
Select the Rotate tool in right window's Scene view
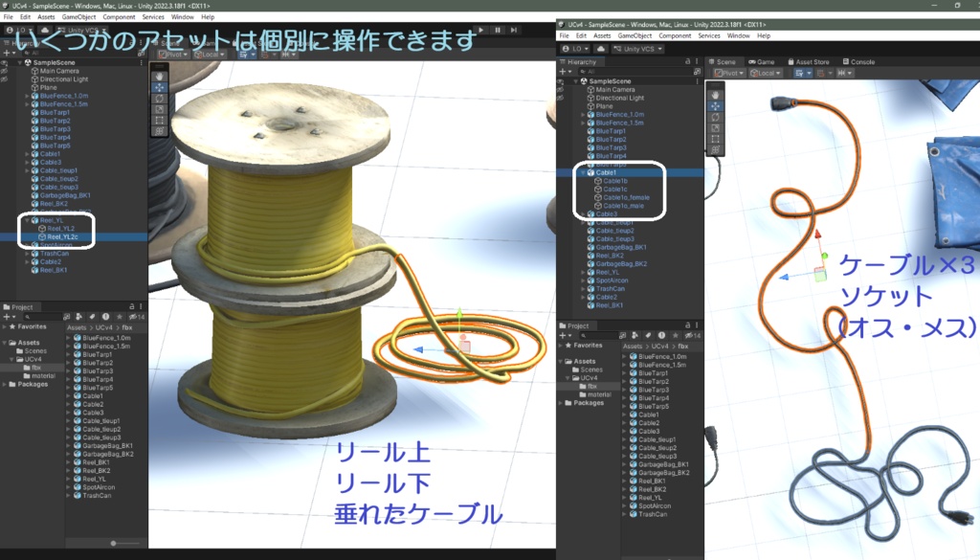tap(715, 118)
